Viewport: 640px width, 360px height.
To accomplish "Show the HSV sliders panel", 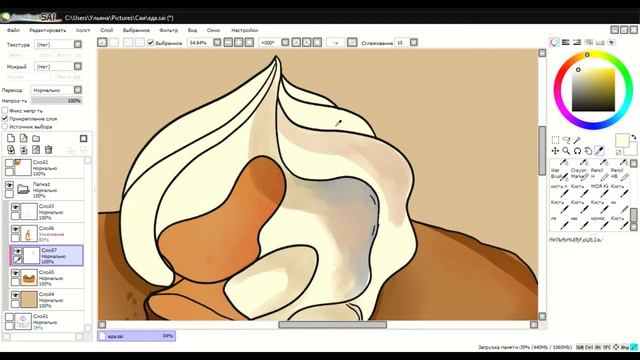I will coord(577,42).
